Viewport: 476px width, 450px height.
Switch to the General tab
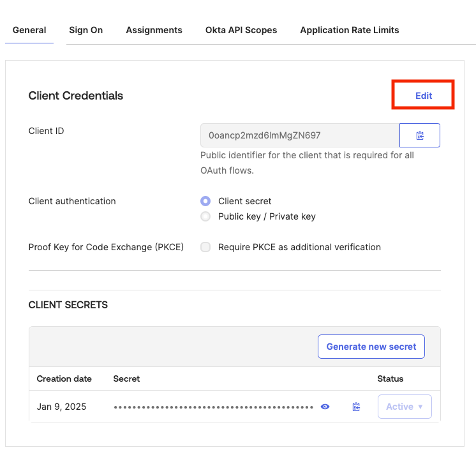(x=29, y=30)
